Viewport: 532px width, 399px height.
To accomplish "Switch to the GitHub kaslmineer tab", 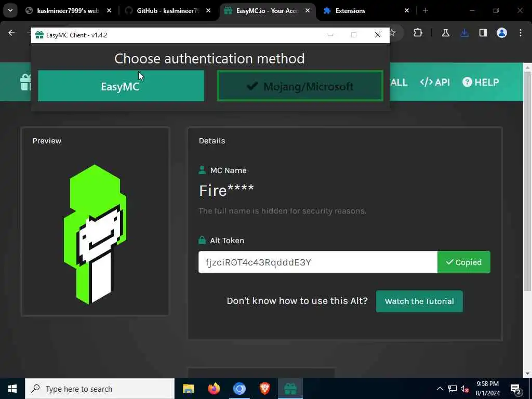I will click(x=167, y=11).
